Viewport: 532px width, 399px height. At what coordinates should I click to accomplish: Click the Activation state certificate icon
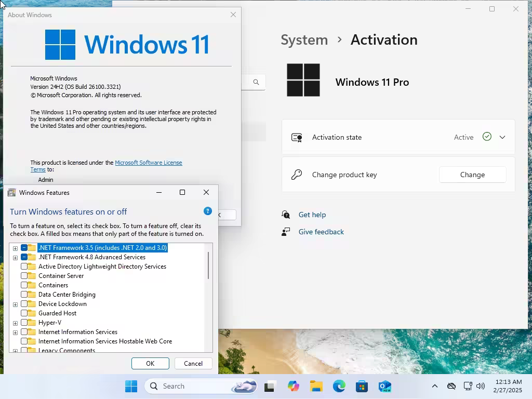297,137
